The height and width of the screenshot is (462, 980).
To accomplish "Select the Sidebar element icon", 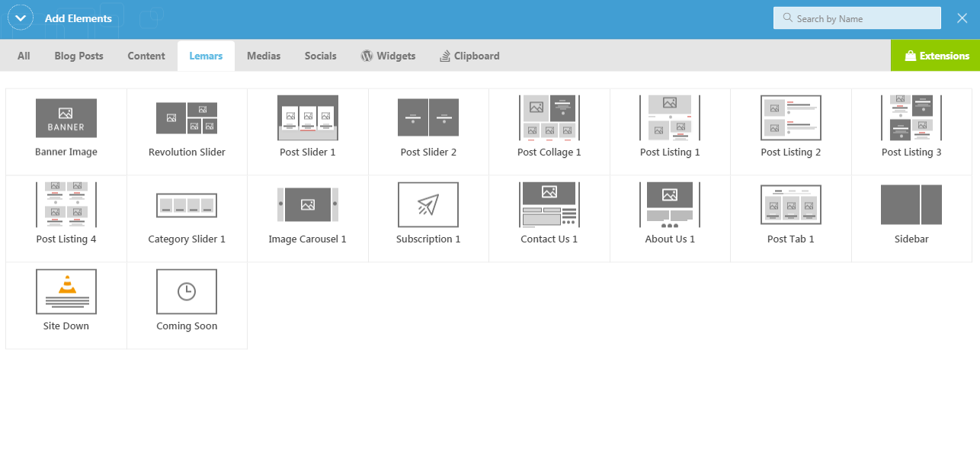I will click(x=911, y=204).
